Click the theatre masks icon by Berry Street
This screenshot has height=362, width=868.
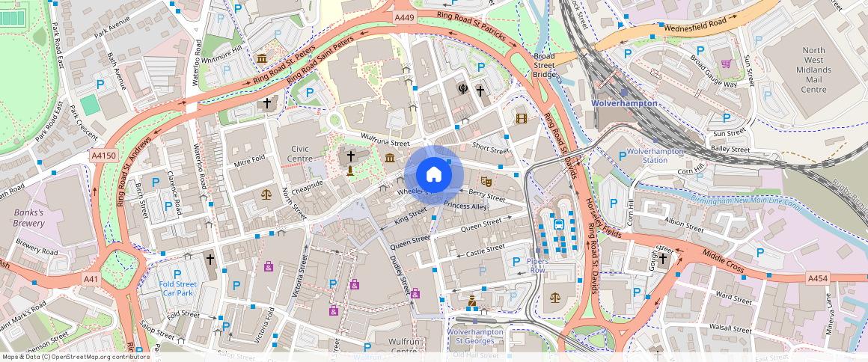486,181
